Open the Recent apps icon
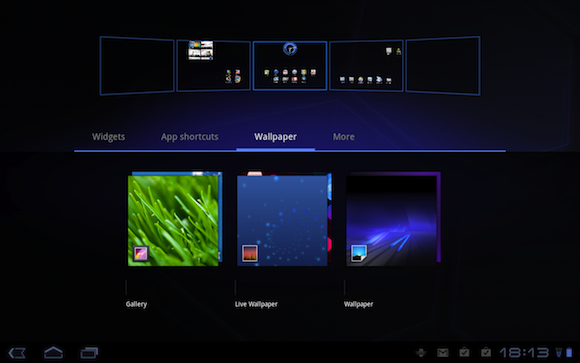 tap(89, 353)
